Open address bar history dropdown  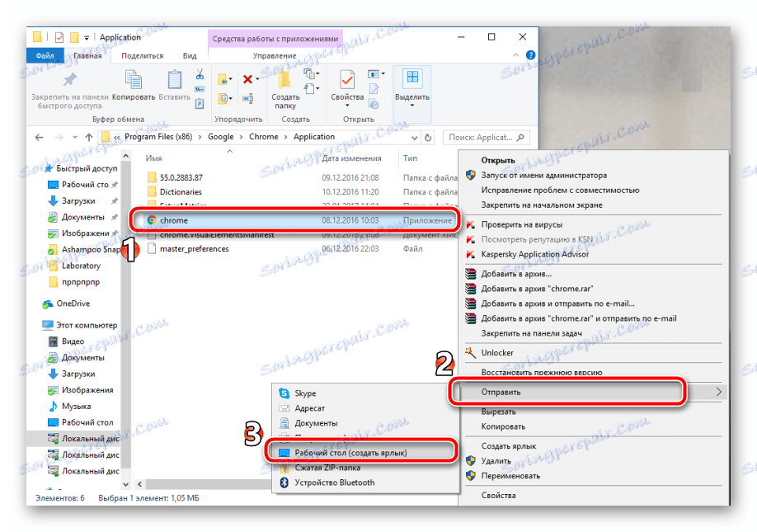pos(414,138)
